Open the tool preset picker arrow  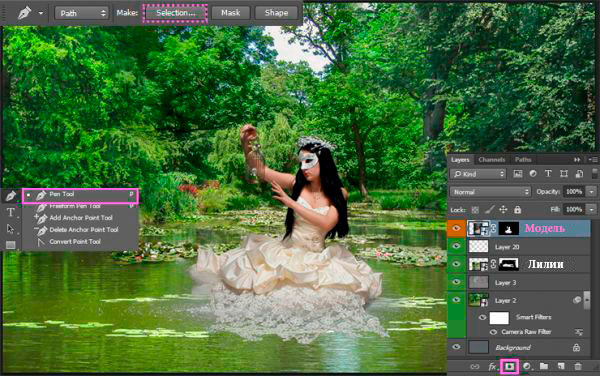[x=41, y=13]
